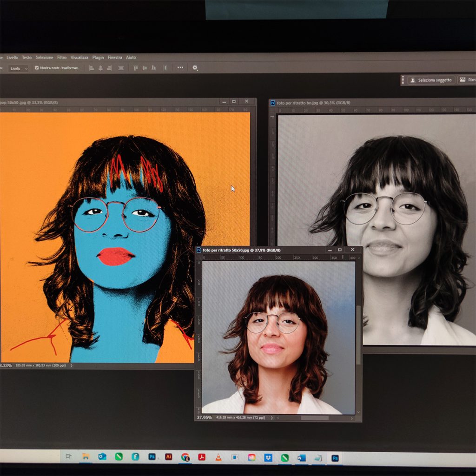Image resolution: width=476 pixels, height=476 pixels.
Task: Open the Filtro menu
Action: click(62, 58)
